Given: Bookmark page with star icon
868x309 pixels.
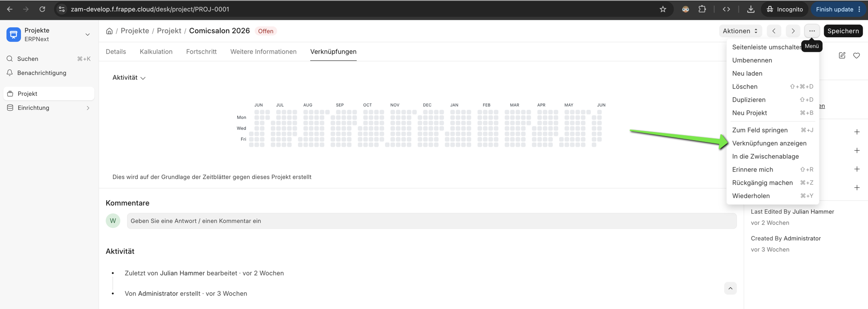Looking at the screenshot, I should (663, 9).
